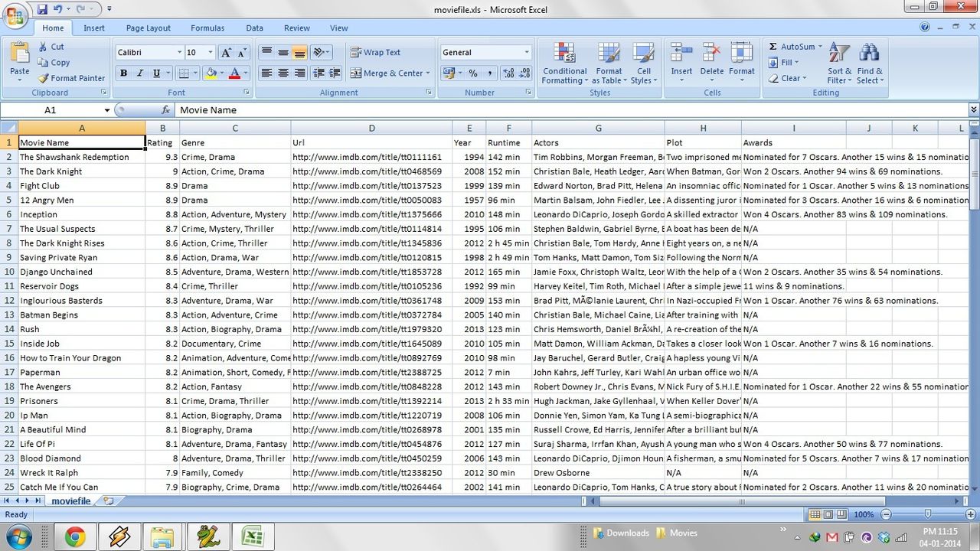
Task: Switch to the Insert ribbon tab
Action: click(x=94, y=28)
